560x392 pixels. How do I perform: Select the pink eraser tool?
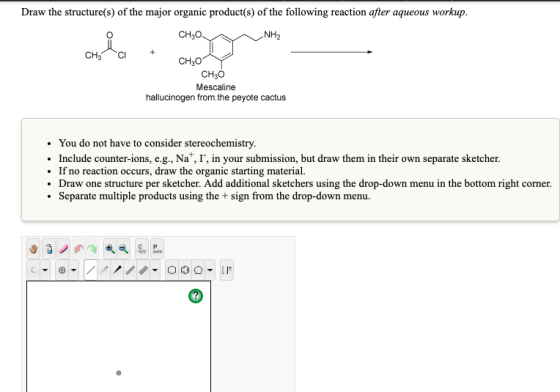63,249
